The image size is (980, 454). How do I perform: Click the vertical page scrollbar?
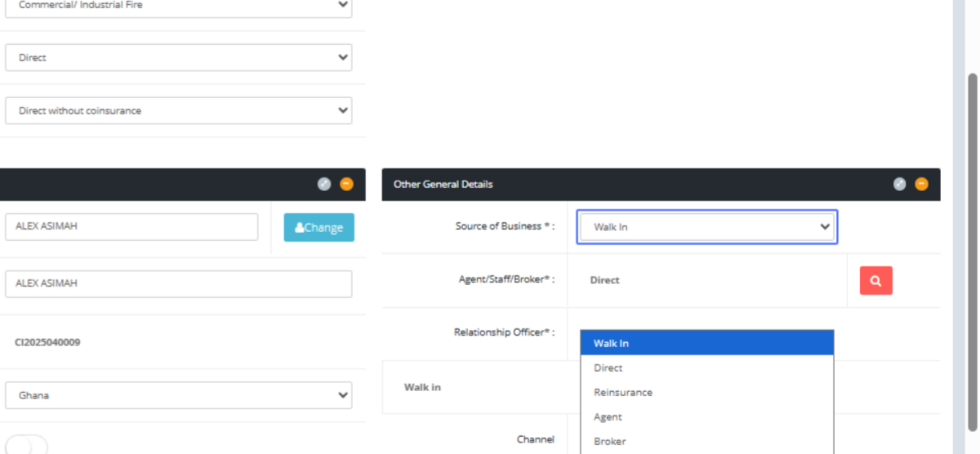(x=972, y=245)
